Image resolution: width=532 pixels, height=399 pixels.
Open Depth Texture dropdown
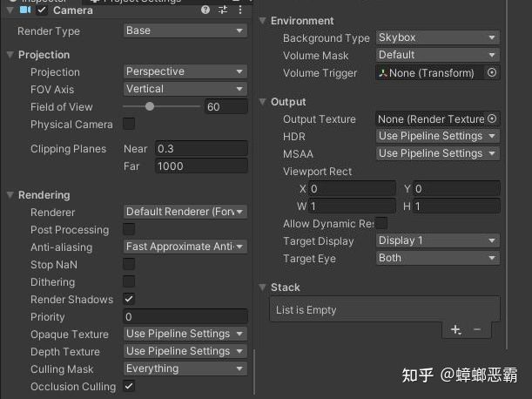[x=185, y=351]
